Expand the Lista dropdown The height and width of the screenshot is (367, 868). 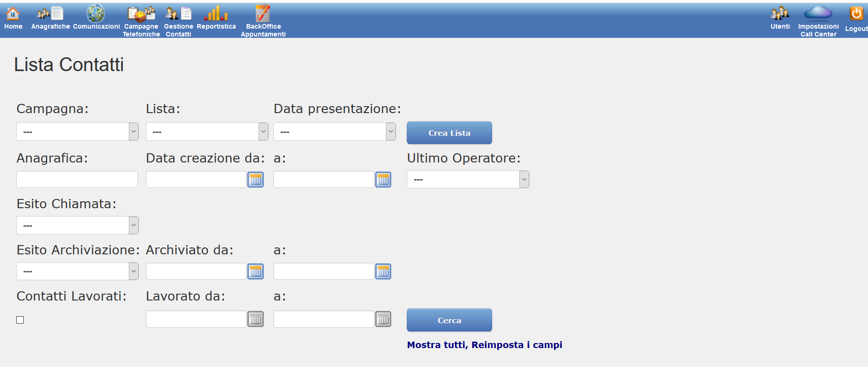click(207, 132)
